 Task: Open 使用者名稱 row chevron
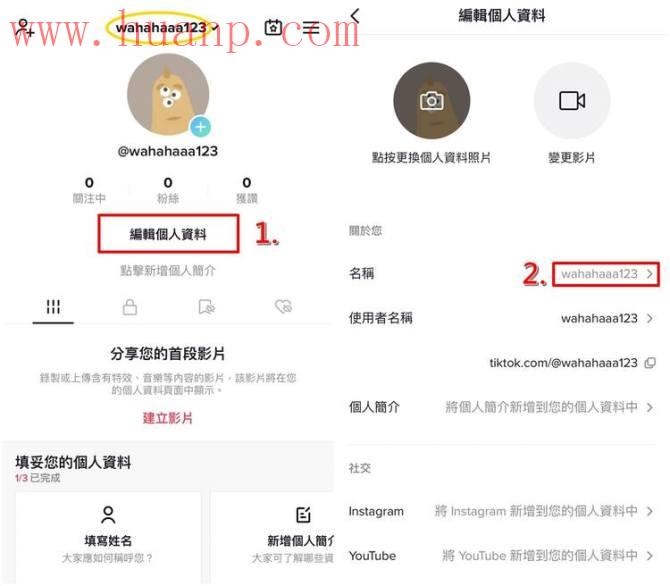(x=650, y=318)
